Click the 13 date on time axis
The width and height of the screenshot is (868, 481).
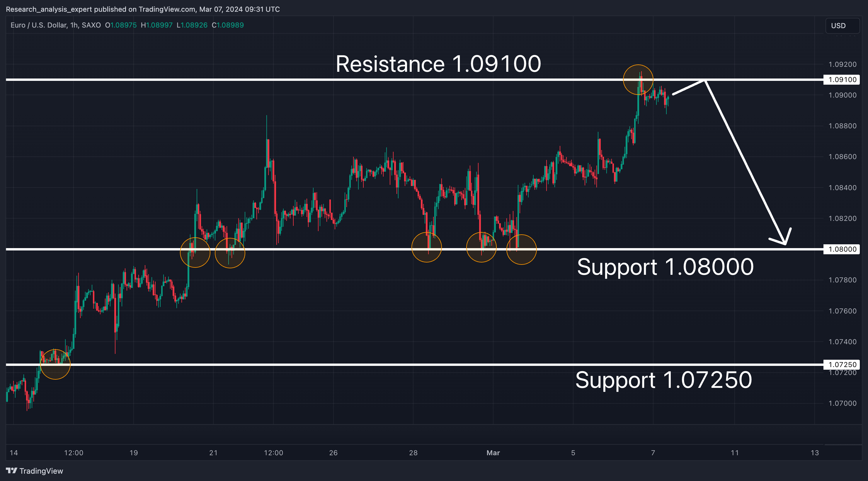coord(814,453)
